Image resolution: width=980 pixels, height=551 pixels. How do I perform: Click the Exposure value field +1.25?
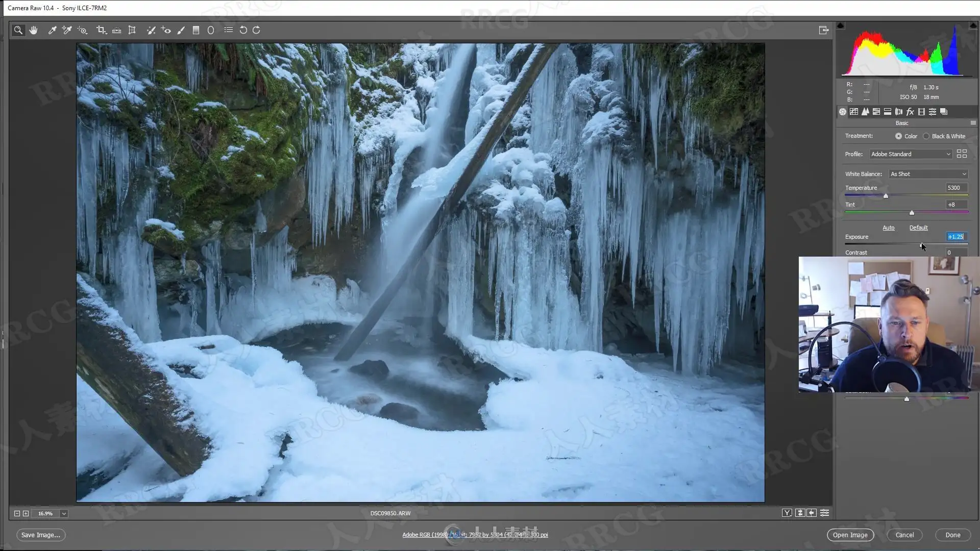click(x=957, y=237)
